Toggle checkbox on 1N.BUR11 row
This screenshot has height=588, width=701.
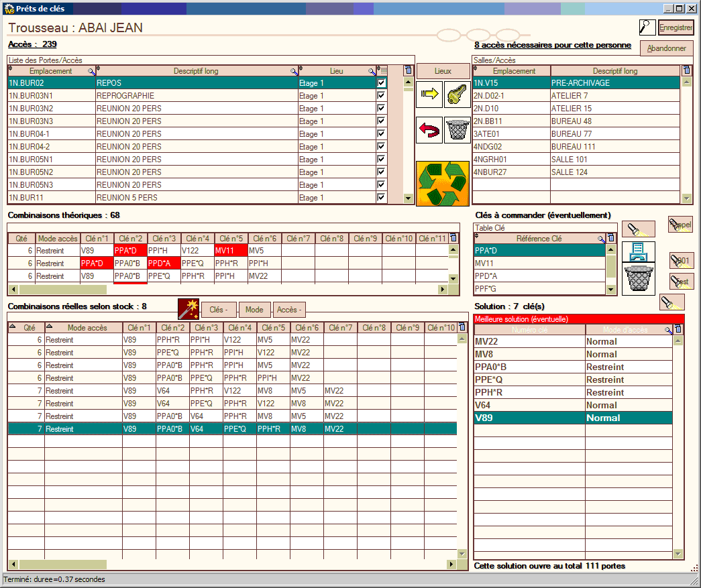(381, 197)
